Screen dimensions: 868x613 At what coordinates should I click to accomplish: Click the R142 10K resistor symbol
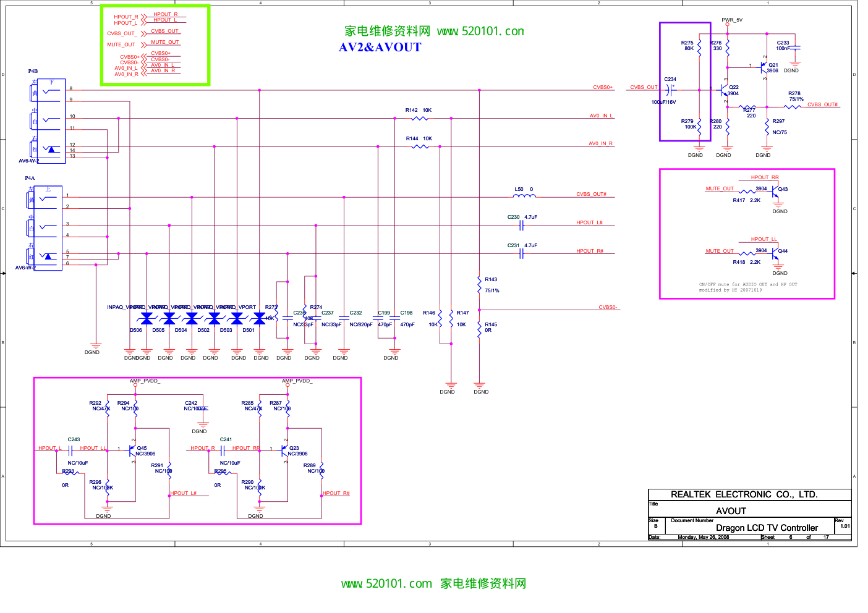[x=420, y=118]
